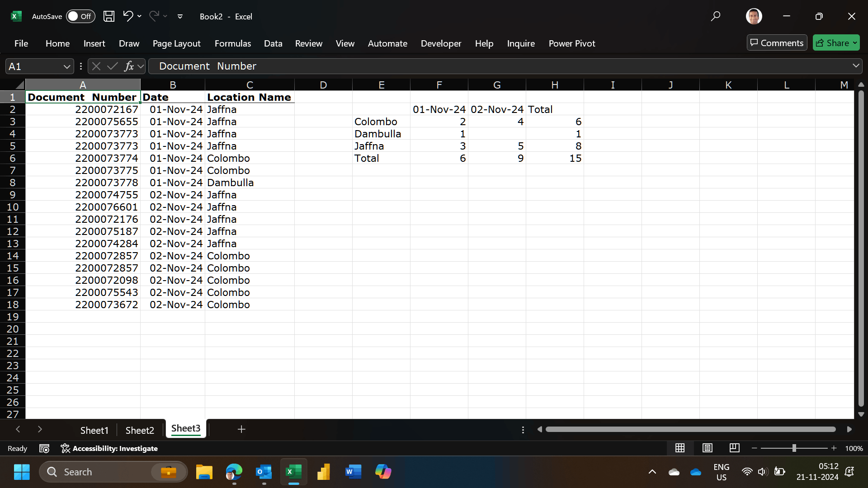Undo the last action
Image resolution: width=868 pixels, height=488 pixels.
pos(128,16)
